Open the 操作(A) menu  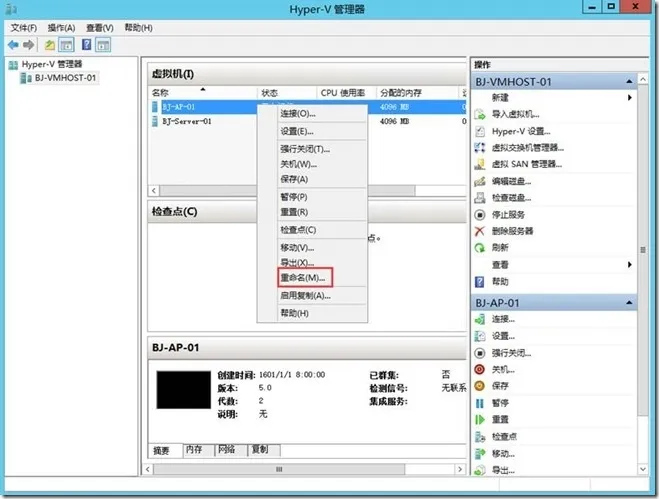(x=61, y=28)
